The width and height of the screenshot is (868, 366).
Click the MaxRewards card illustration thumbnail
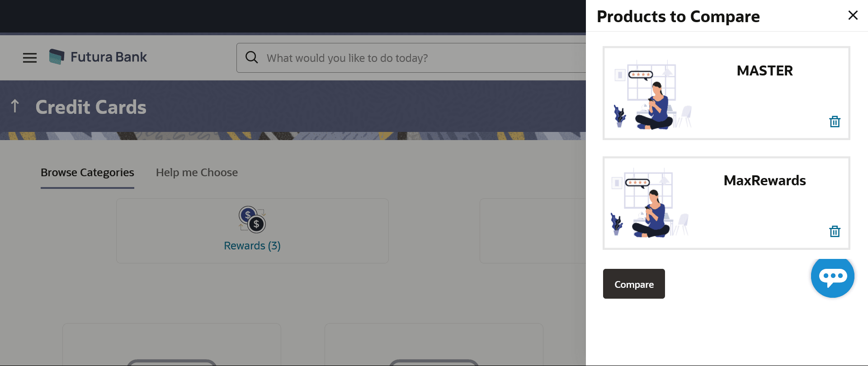tap(649, 203)
